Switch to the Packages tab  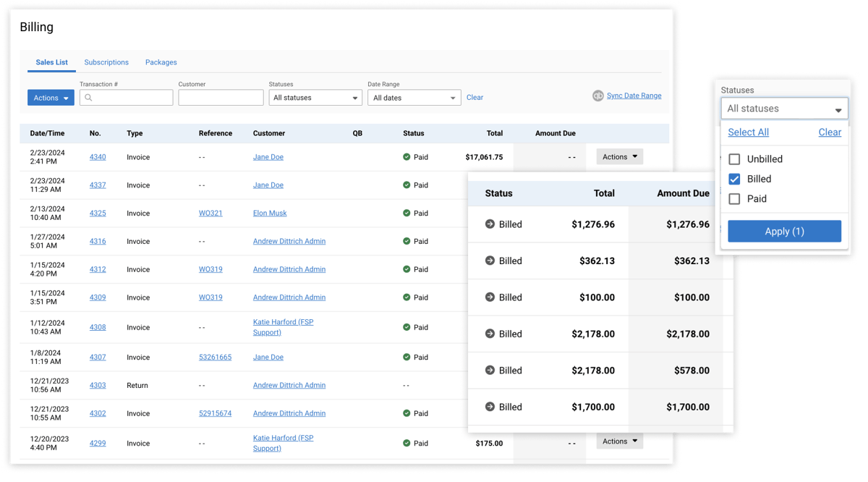(161, 62)
